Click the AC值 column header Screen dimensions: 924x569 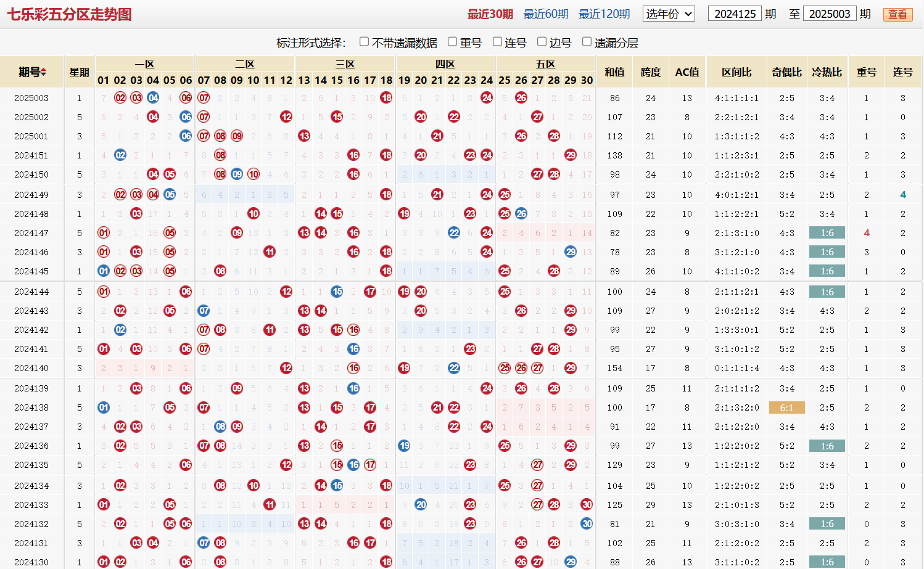687,72
